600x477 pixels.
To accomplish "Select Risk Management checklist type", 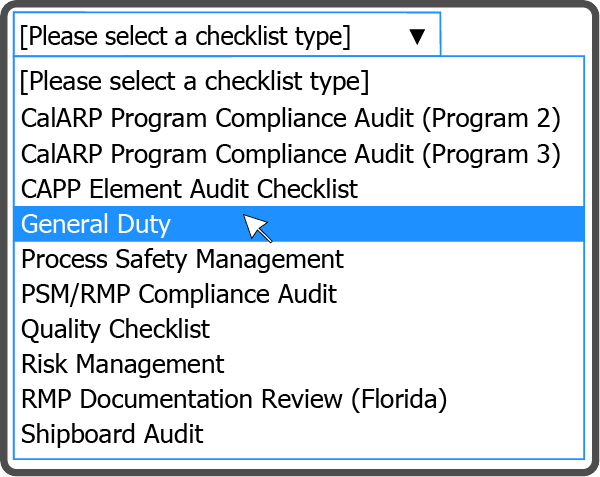I will point(299,364).
